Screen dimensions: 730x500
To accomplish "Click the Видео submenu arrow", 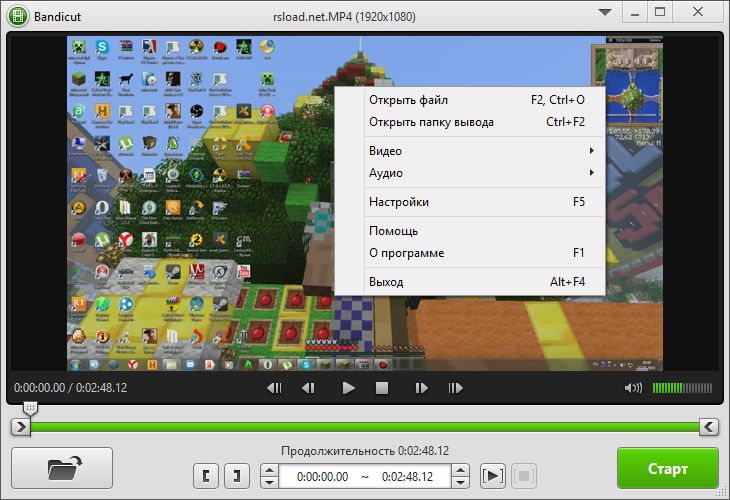I will (x=591, y=150).
